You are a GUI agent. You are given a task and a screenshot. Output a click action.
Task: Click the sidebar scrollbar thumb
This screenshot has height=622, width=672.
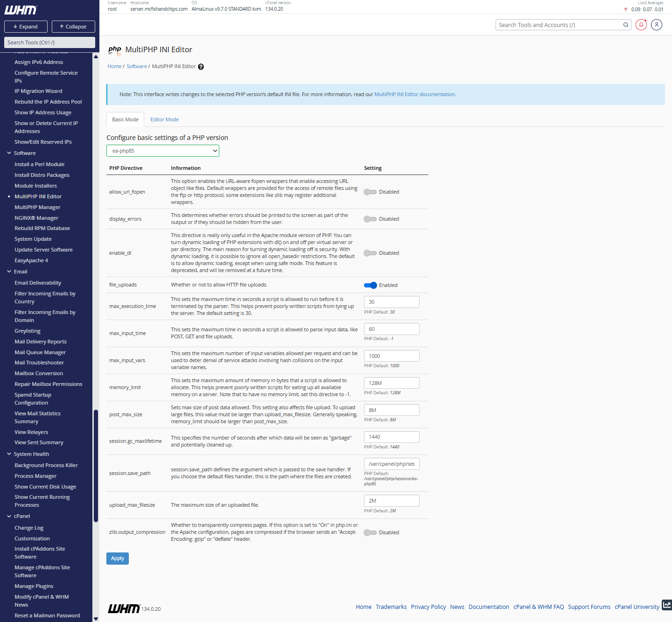(96, 466)
